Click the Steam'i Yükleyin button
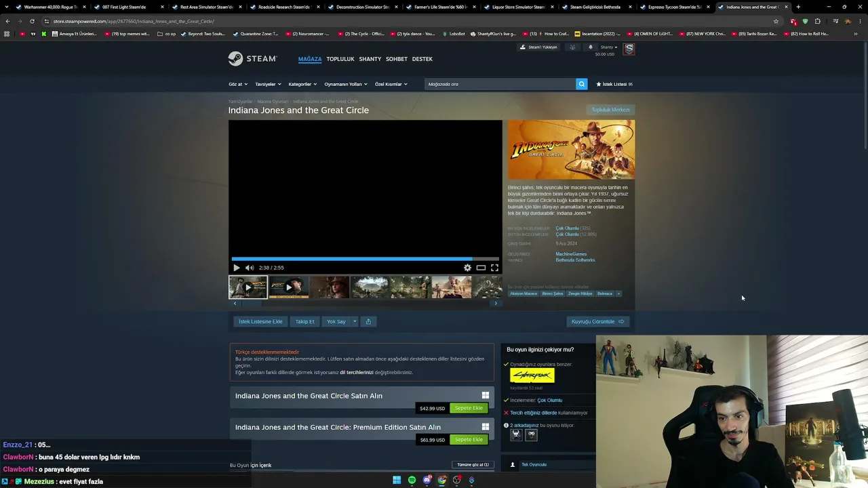The width and height of the screenshot is (868, 488). [538, 47]
